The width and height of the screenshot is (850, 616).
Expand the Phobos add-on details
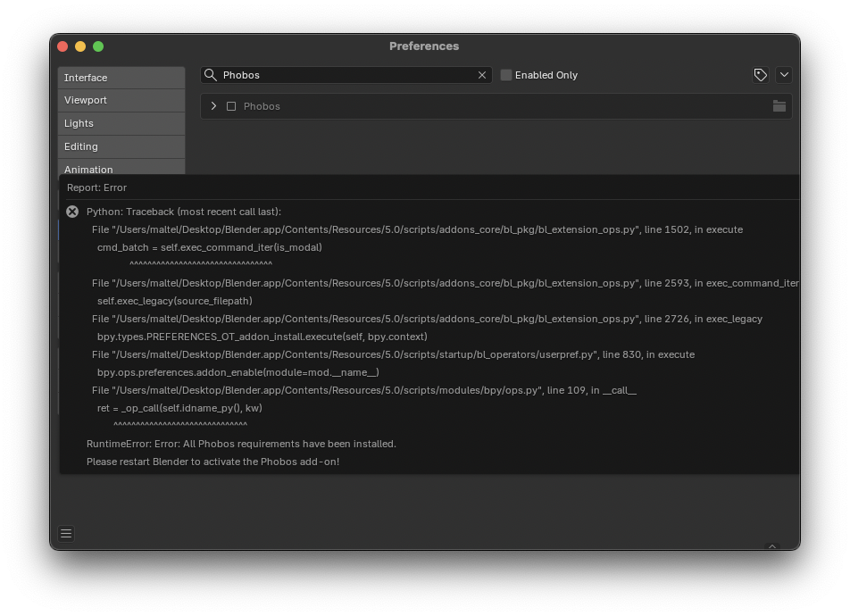(x=213, y=106)
